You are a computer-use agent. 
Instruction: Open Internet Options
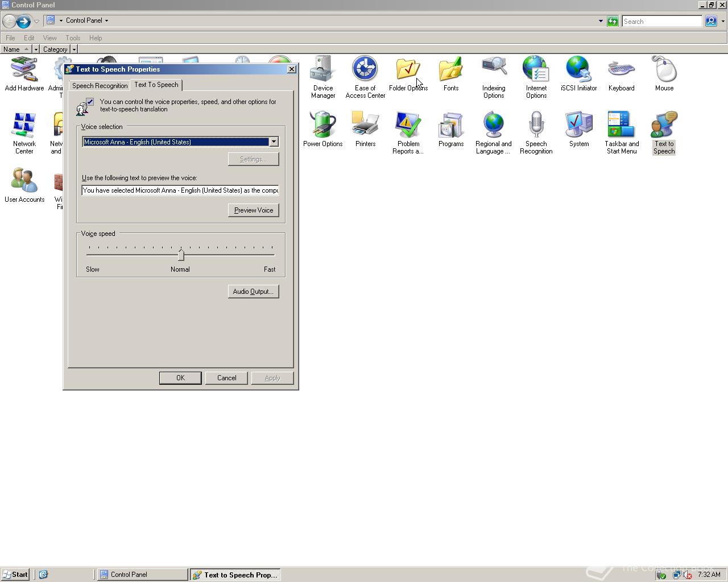tap(536, 77)
